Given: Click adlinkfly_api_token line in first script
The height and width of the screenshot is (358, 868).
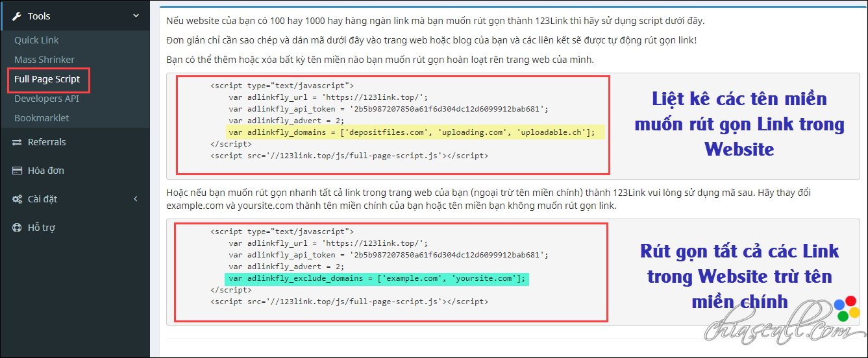Looking at the screenshot, I should 388,109.
